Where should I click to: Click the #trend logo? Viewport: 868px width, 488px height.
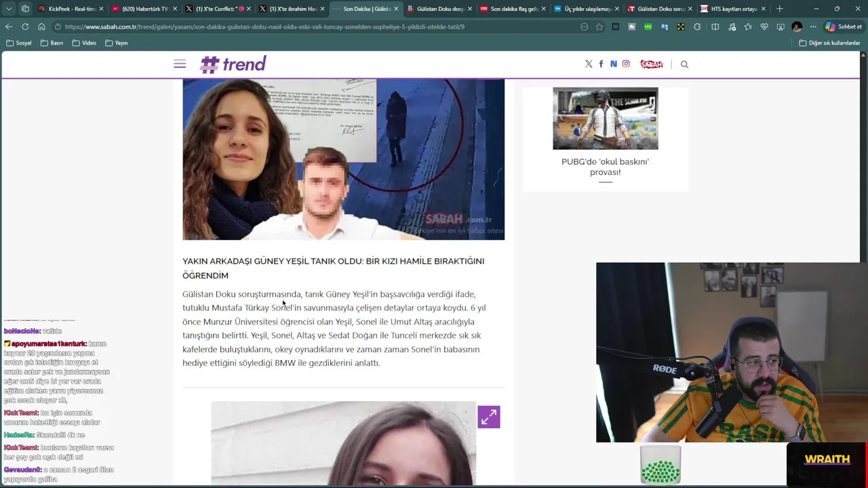(233, 64)
